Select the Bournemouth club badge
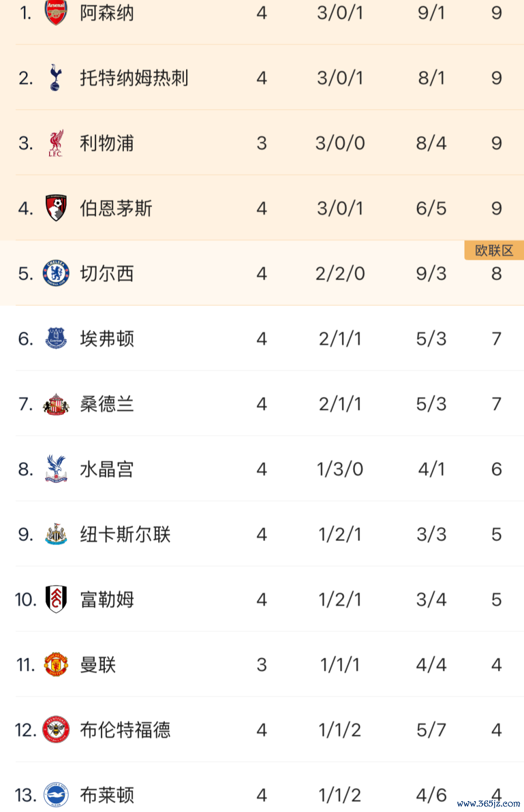This screenshot has height=812, width=524. click(56, 208)
